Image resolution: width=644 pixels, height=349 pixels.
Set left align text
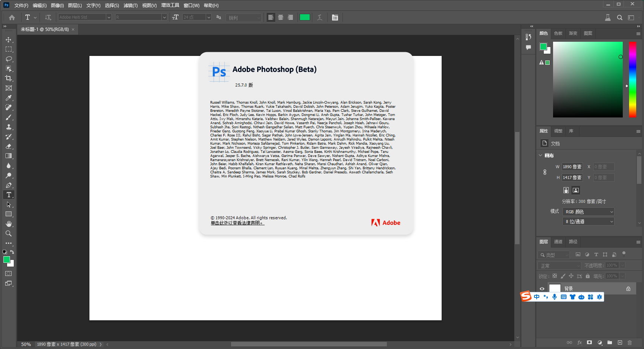(x=271, y=18)
